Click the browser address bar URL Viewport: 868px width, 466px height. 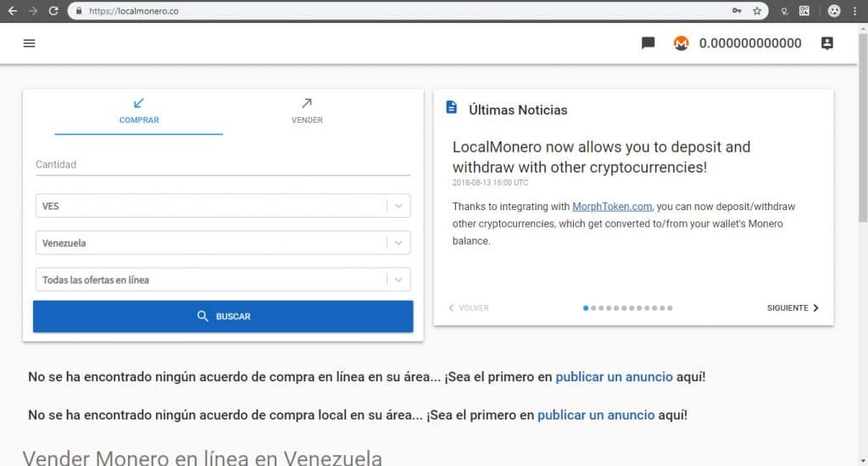pyautogui.click(x=133, y=11)
